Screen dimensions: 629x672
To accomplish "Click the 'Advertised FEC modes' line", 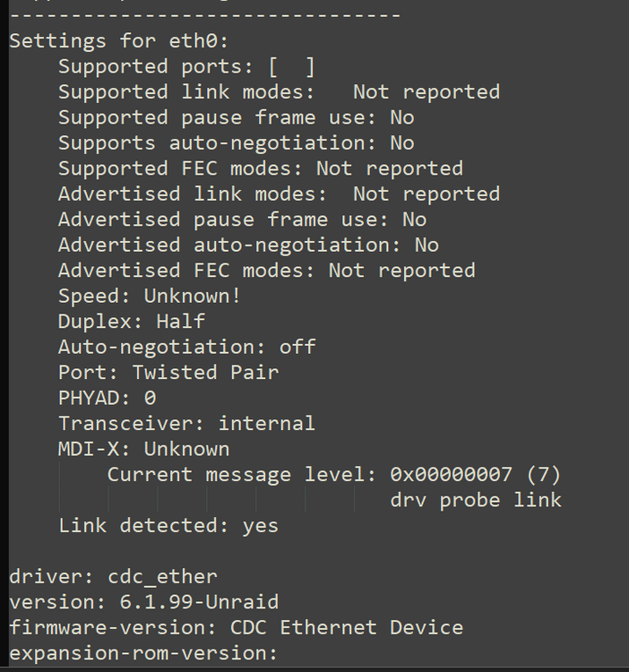I will 266,271.
